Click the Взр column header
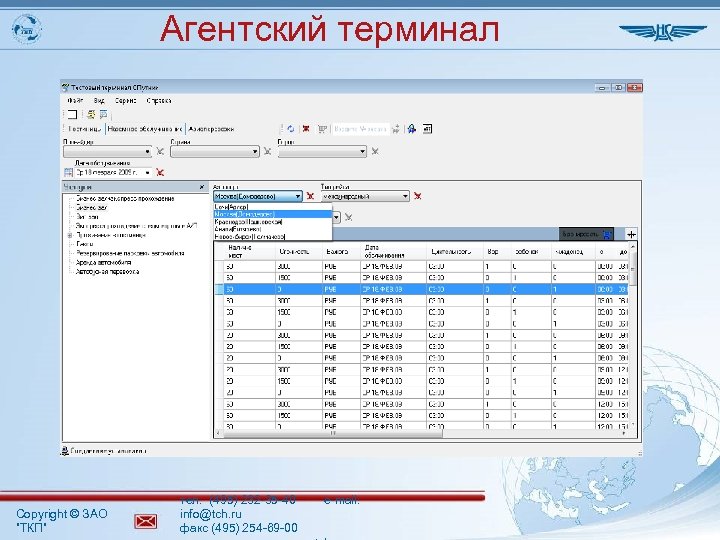 point(497,252)
